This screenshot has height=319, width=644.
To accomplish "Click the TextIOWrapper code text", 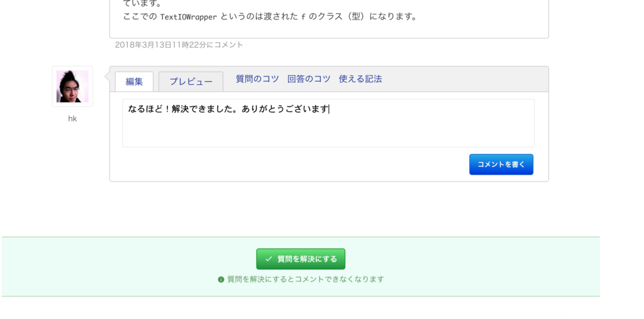I will click(x=188, y=17).
